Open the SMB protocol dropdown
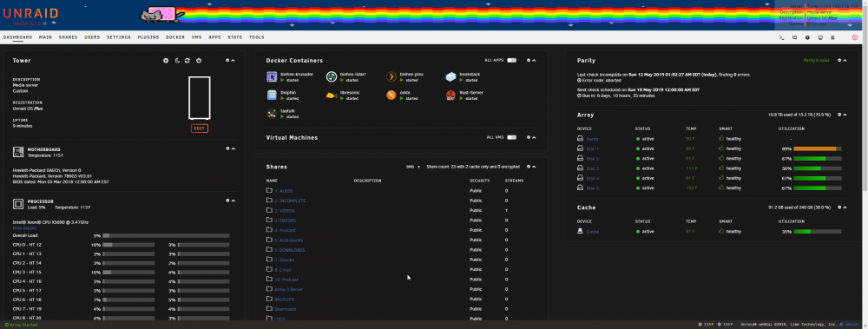This screenshot has height=329, width=868. tap(413, 167)
